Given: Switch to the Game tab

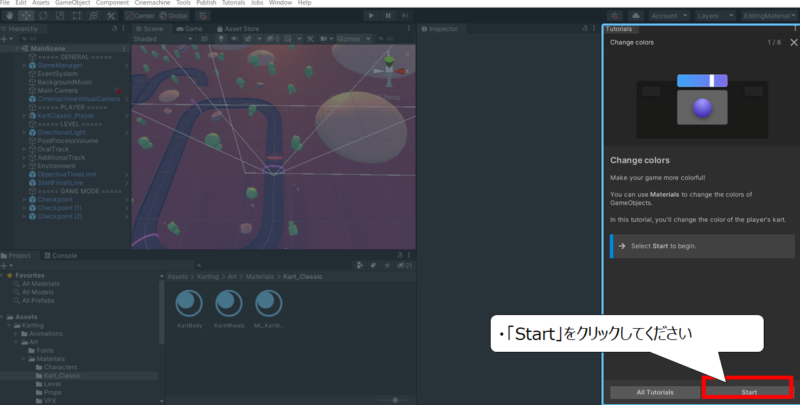Looking at the screenshot, I should tap(189, 29).
